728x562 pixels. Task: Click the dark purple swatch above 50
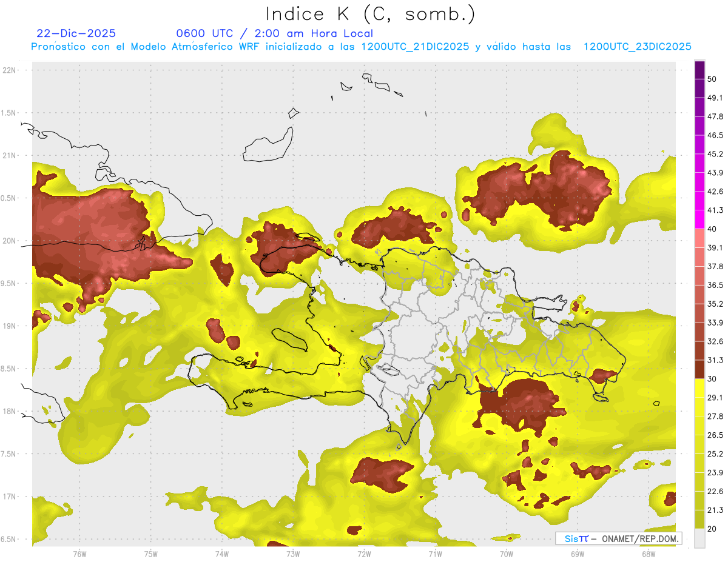click(699, 70)
